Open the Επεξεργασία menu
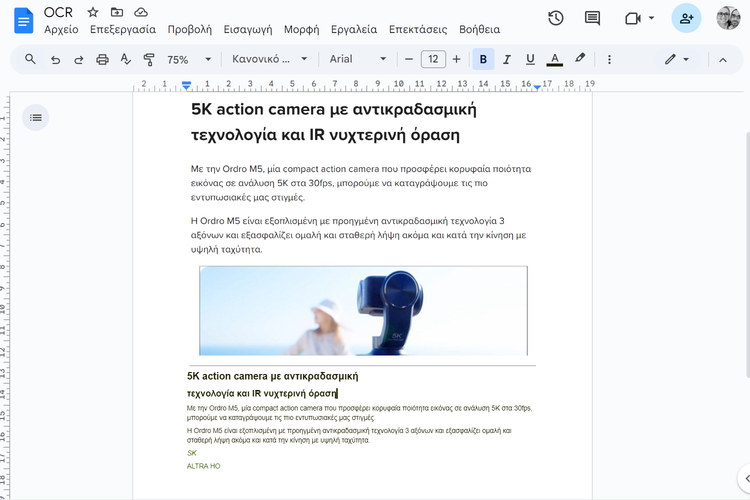Screen dimensions: 750x500 click(123, 30)
